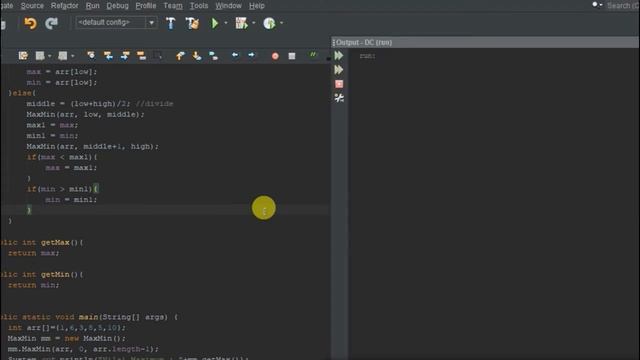Start macro recording red circle icon
This screenshot has height=360, width=640.
click(275, 56)
